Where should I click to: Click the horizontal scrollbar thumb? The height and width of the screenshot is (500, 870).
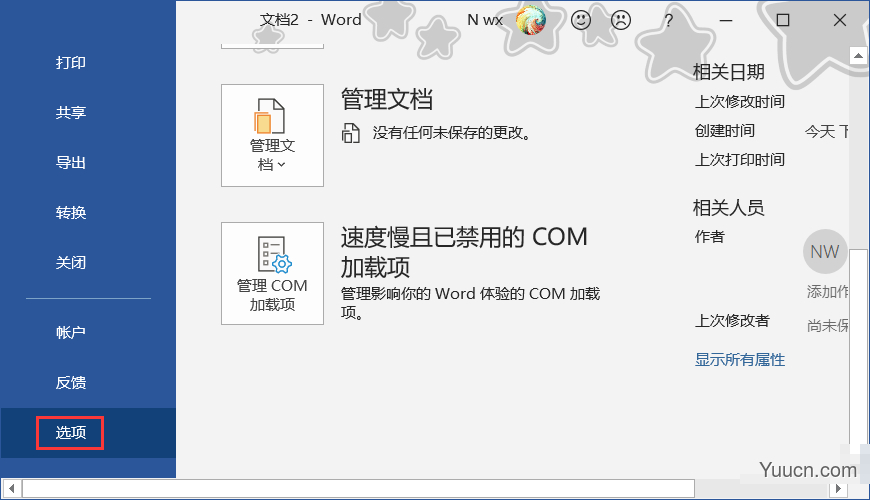[358, 489]
